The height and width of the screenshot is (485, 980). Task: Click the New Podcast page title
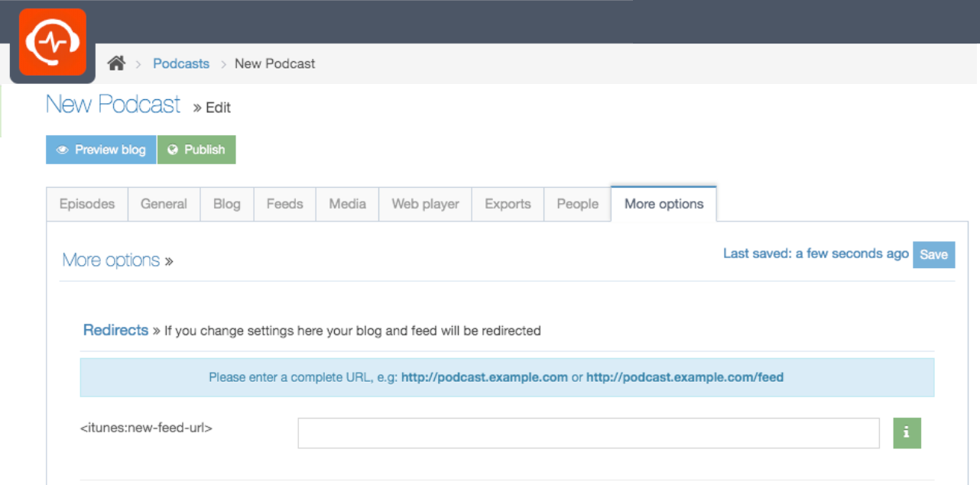coord(113,105)
